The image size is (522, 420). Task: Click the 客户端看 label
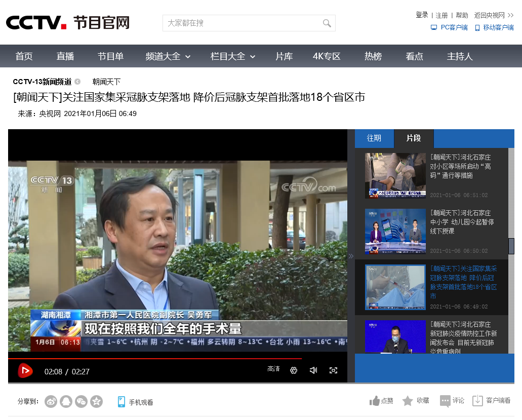[498, 400]
